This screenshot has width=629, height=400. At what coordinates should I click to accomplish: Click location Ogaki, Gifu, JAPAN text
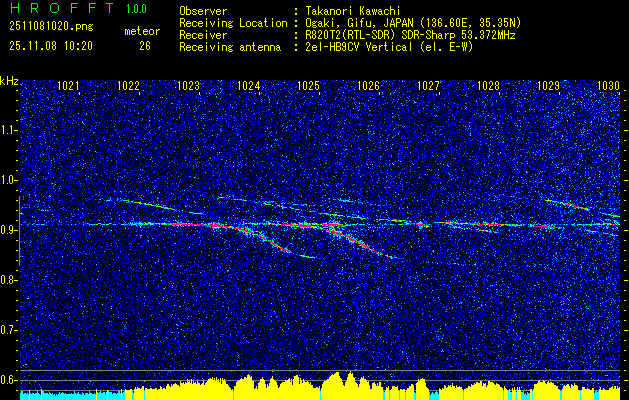tap(412, 23)
